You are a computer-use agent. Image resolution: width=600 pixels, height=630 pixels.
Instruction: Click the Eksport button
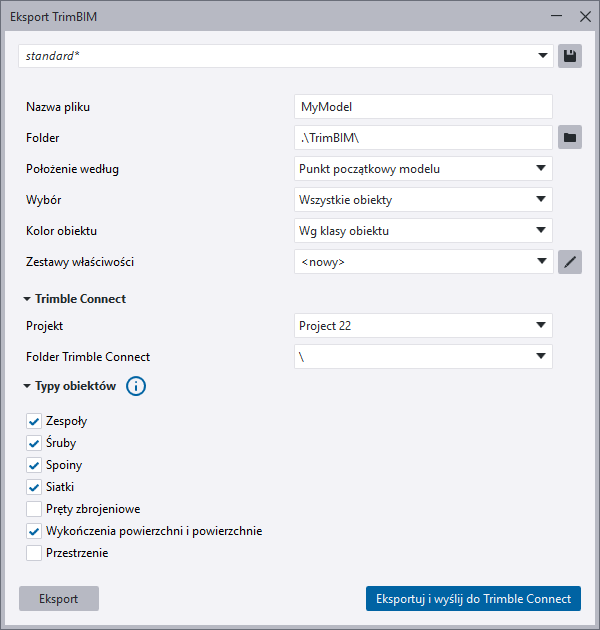tap(59, 598)
